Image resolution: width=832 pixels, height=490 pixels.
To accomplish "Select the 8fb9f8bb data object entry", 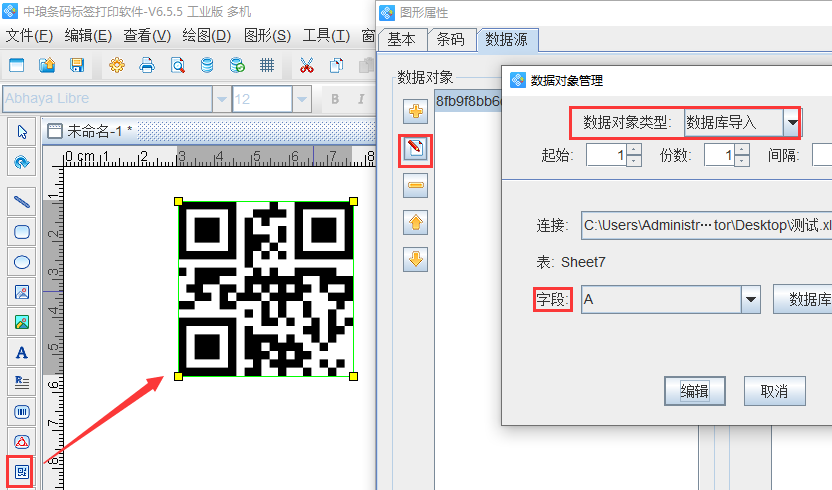I will click(x=467, y=101).
